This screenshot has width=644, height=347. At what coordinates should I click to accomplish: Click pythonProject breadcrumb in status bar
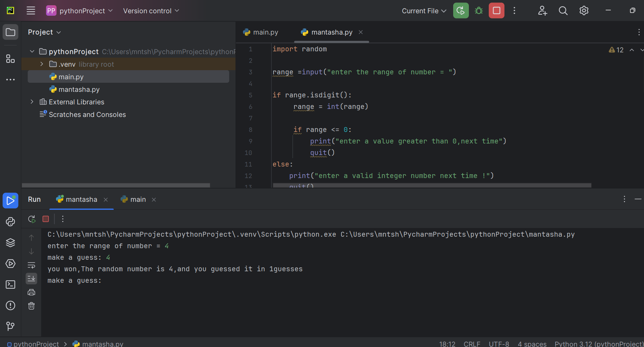click(x=33, y=344)
